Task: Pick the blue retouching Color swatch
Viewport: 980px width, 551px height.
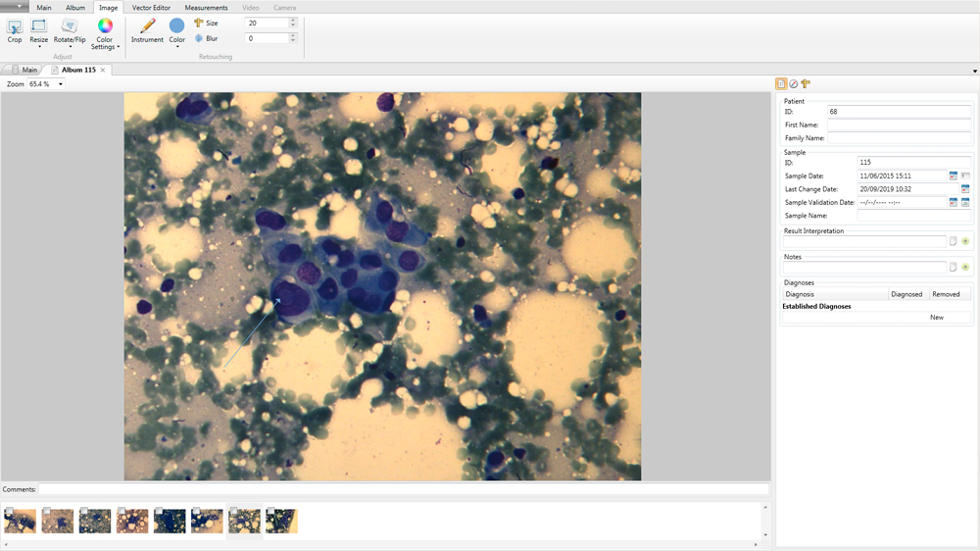Action: 176,25
